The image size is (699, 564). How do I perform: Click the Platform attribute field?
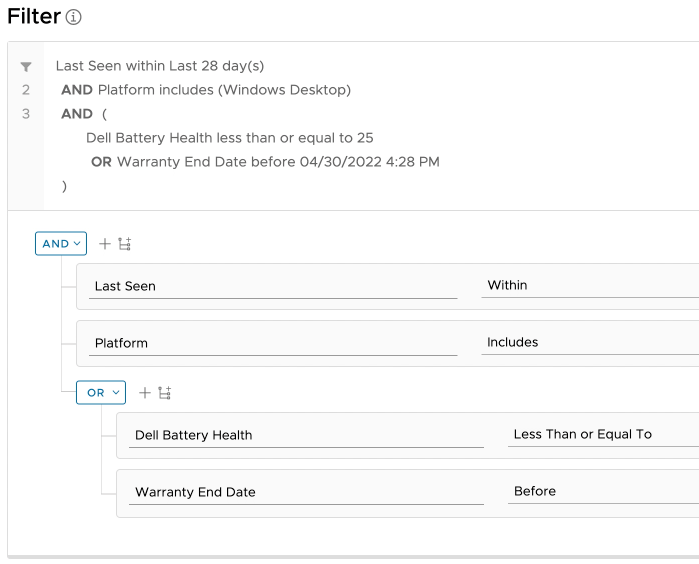click(x=272, y=344)
